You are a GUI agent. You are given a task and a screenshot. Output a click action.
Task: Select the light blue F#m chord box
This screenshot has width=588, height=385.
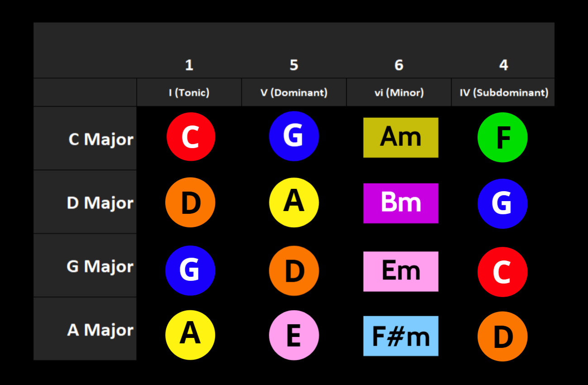coord(401,336)
